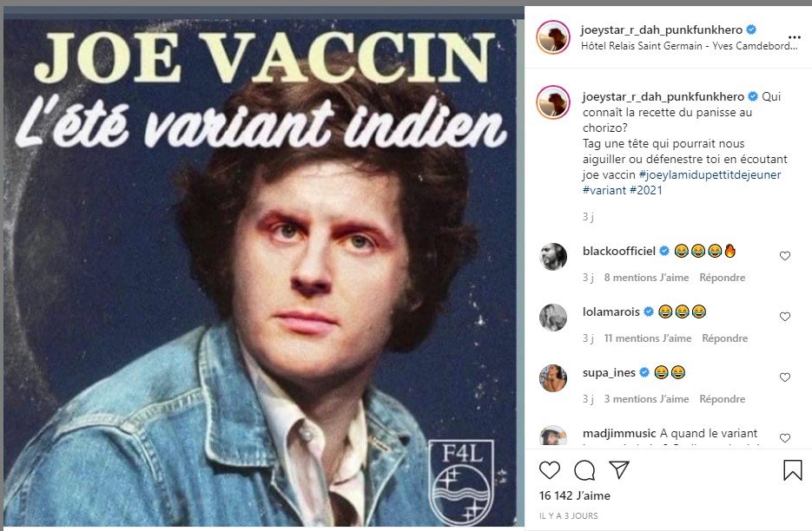The image size is (812, 531).
Task: Like the post with the heart icon
Action: pos(550,470)
